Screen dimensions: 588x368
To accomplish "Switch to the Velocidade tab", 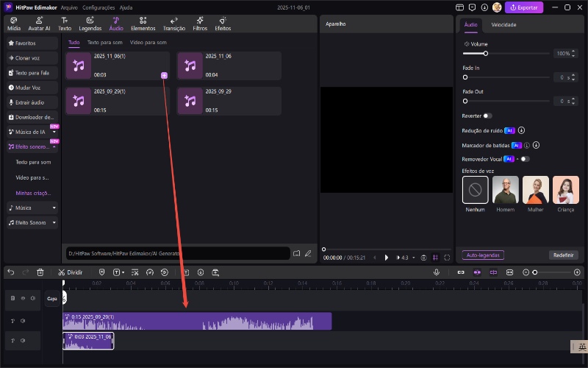I will coord(503,24).
